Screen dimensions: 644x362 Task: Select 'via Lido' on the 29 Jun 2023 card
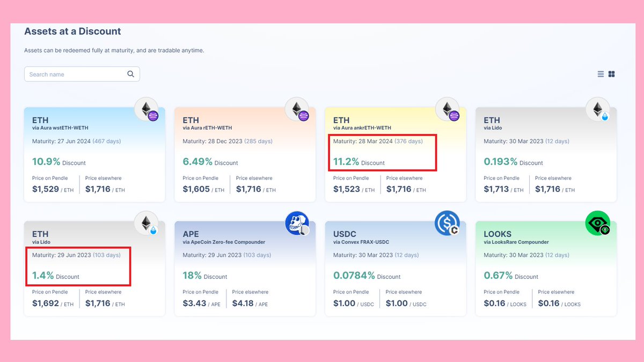click(41, 242)
